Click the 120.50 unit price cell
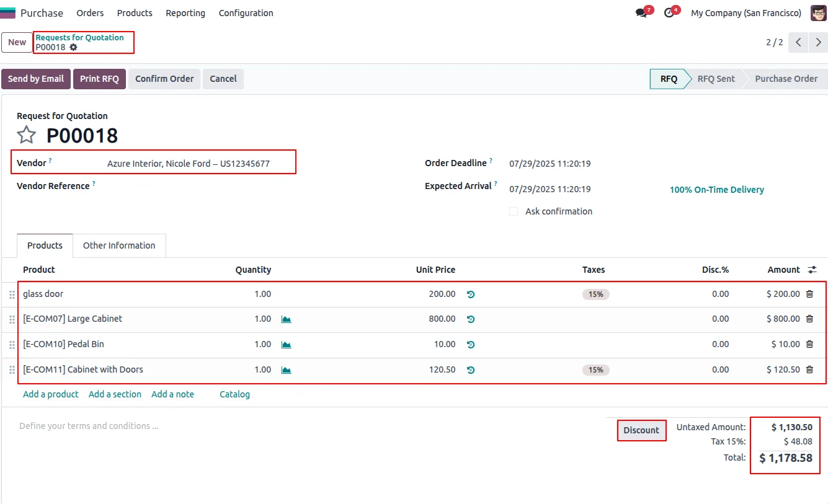The width and height of the screenshot is (828, 504). [442, 369]
